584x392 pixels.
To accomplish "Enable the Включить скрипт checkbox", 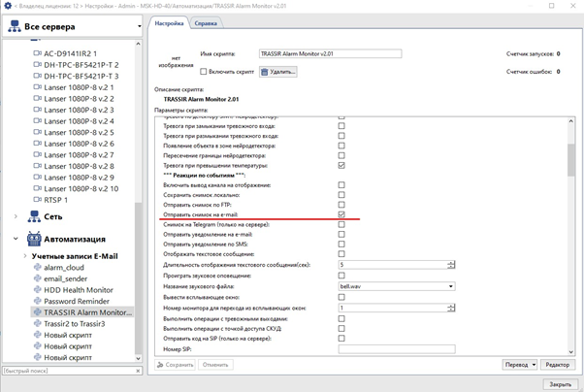I will [x=203, y=72].
